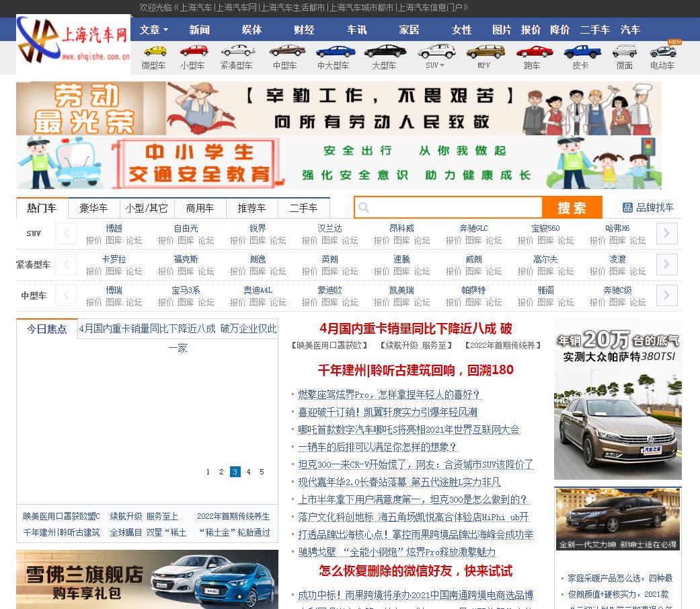The height and width of the screenshot is (609, 700).
Task: Select the red 小型车 car icon
Action: 193,51
